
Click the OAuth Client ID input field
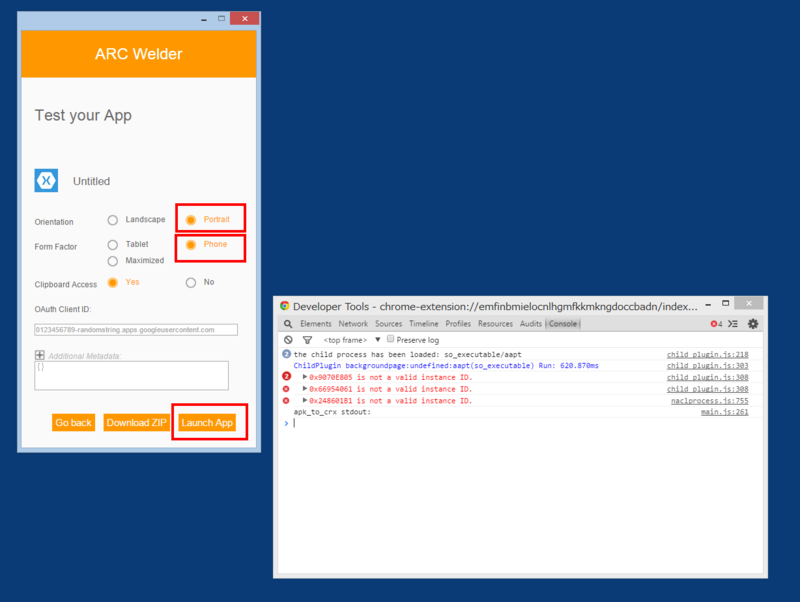click(x=136, y=330)
